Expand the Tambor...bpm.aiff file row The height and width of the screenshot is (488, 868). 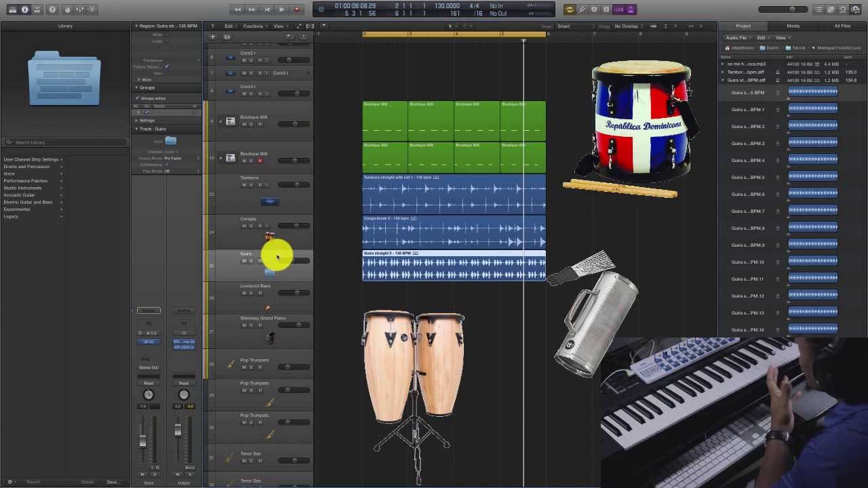click(723, 72)
